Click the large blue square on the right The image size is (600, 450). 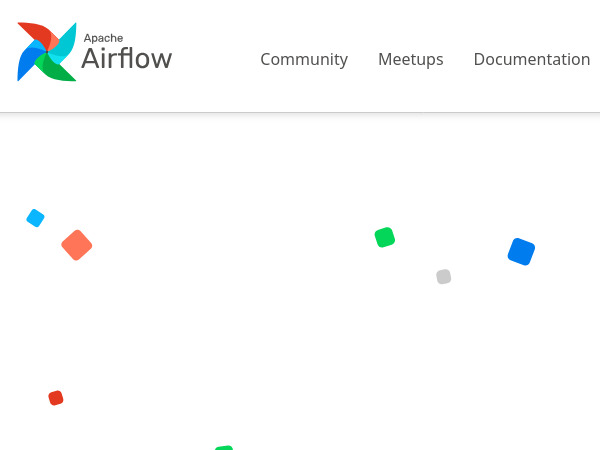(x=521, y=251)
